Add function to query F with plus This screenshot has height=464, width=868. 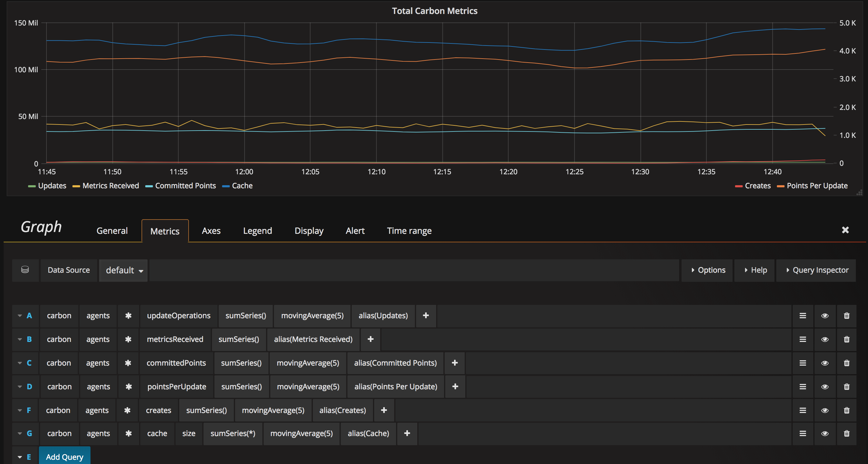tap(384, 410)
